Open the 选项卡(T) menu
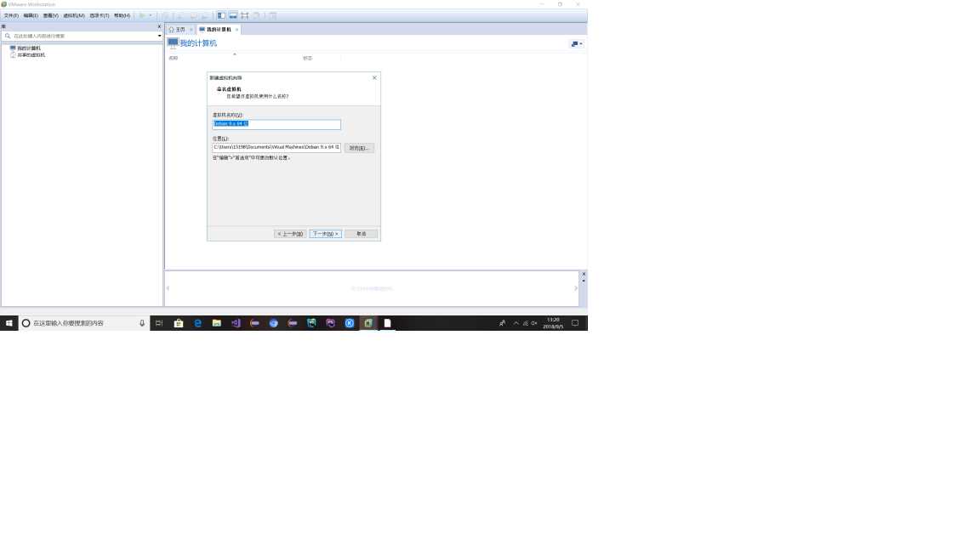980x551 pixels. pos(100,15)
